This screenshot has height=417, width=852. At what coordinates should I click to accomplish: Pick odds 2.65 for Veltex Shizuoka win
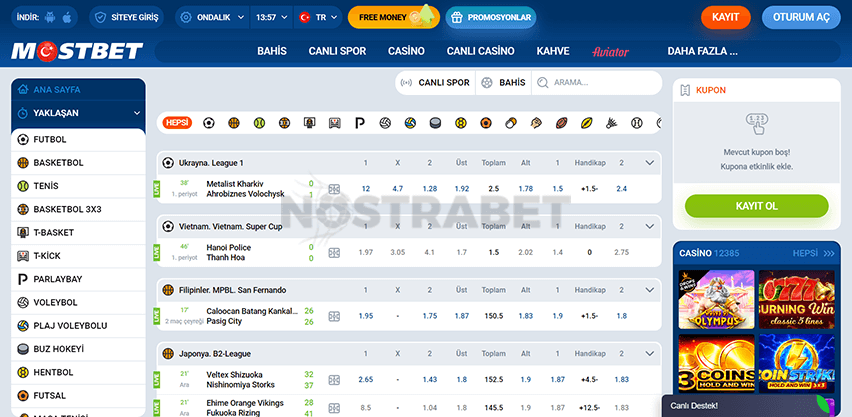tap(366, 379)
